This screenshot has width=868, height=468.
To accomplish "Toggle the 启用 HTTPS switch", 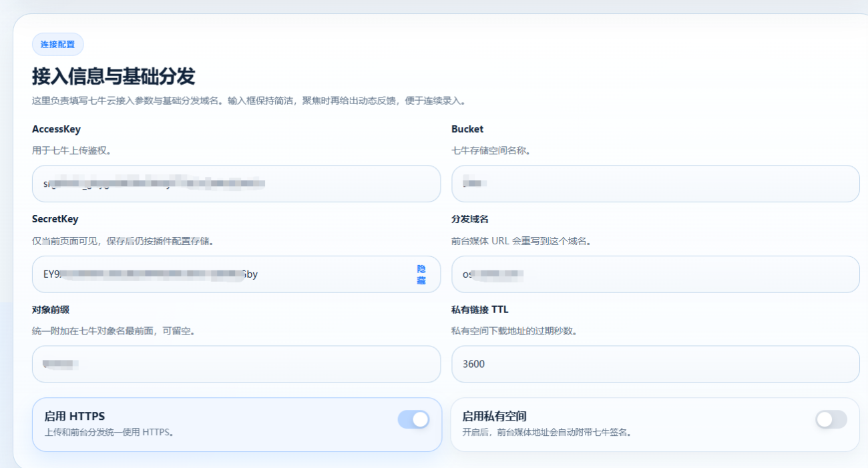I will coord(413,419).
